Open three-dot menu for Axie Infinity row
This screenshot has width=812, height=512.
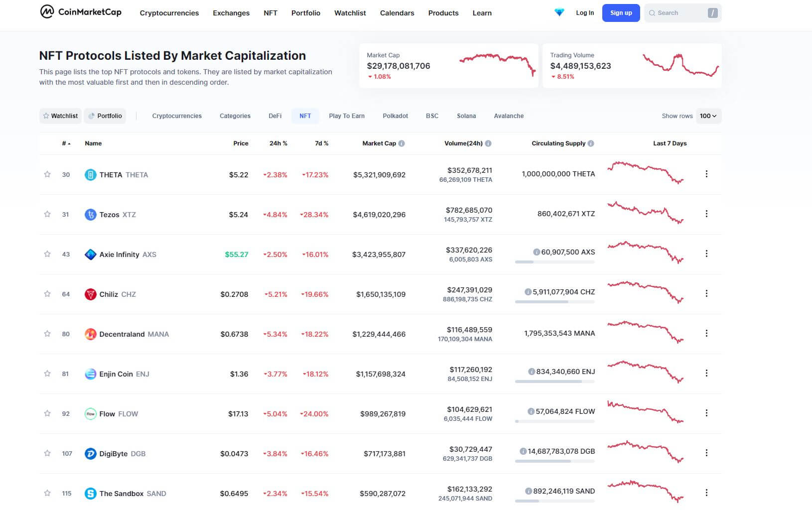click(x=706, y=254)
